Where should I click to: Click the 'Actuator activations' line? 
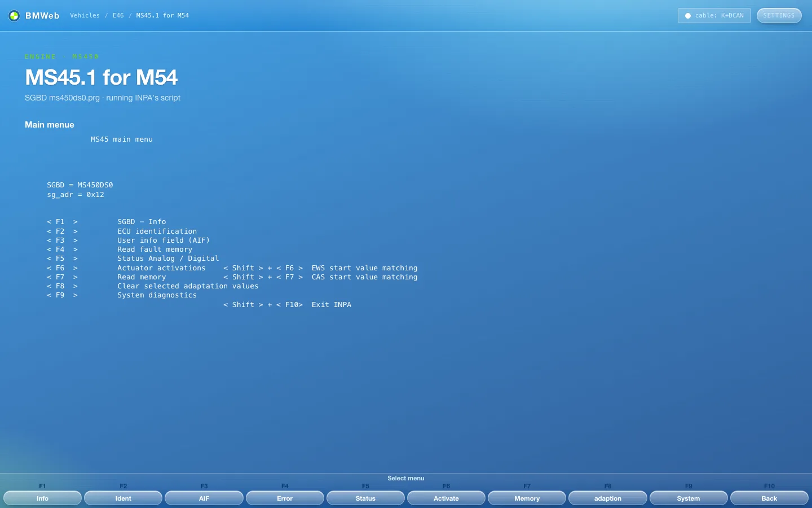(161, 268)
